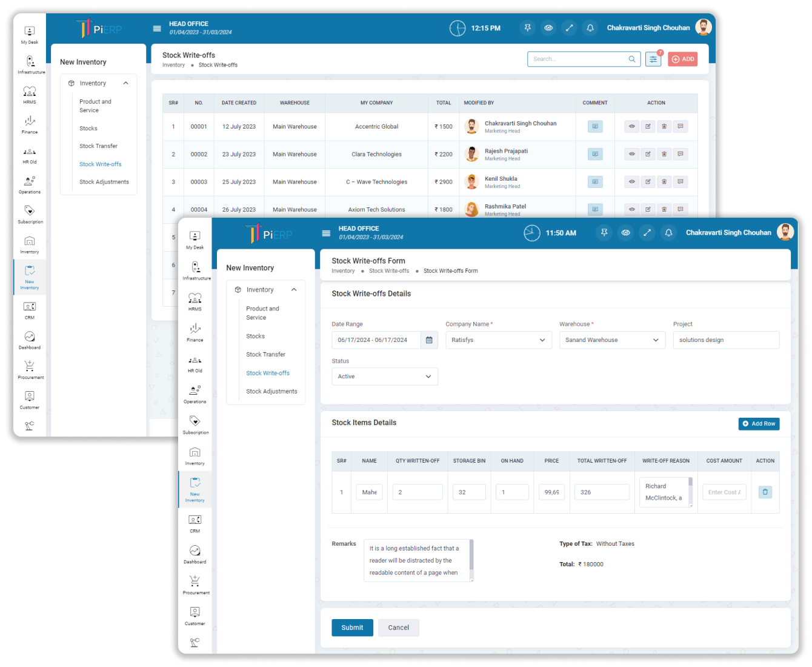
Task: Click the pin icon in the form header
Action: click(x=604, y=233)
